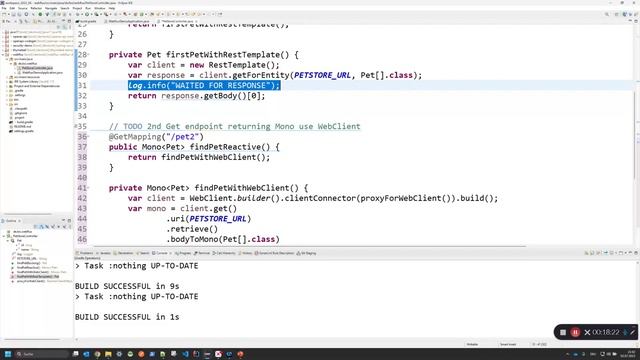Screen dimensions: 640x360
Task: Click 'BUILD SUCCESSFUL in 9s' console text
Action: 127,286
